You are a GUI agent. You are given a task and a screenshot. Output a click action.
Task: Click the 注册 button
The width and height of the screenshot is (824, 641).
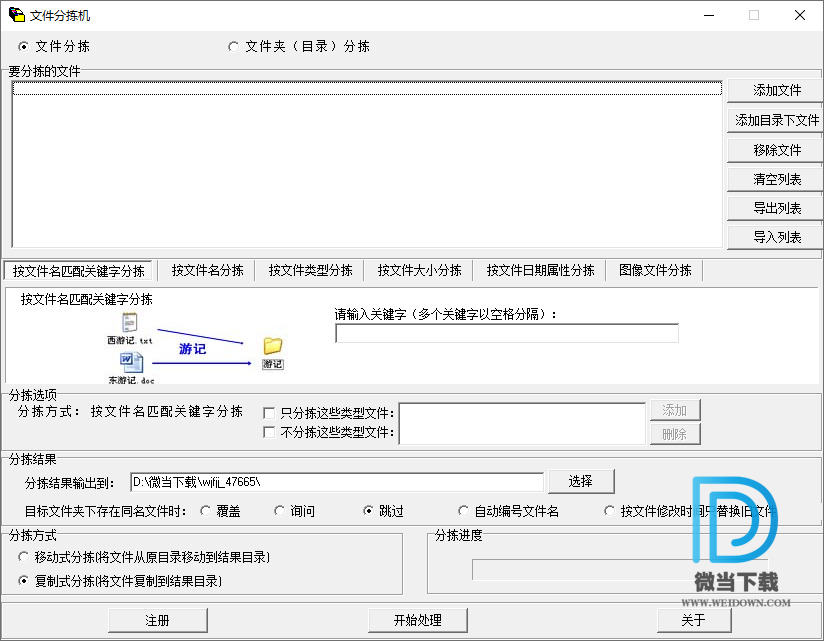point(158,621)
